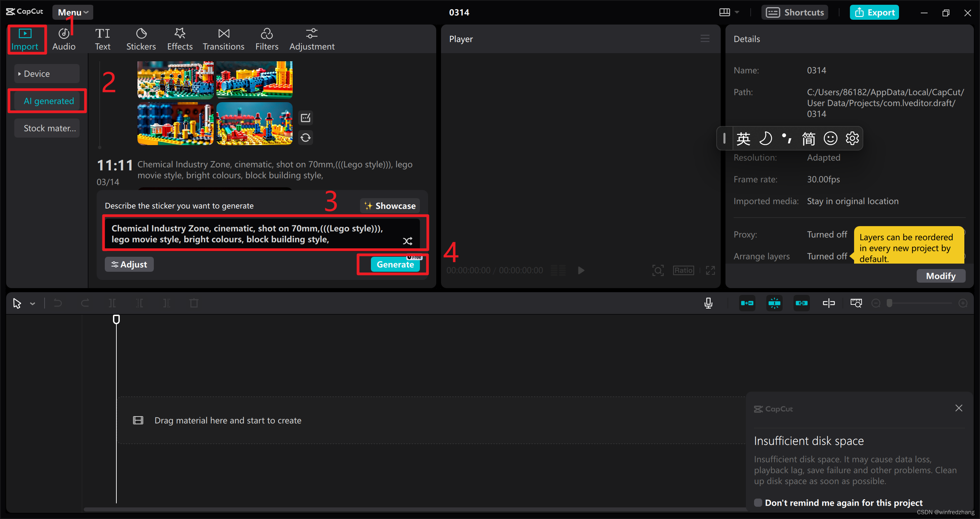Open the Transitions panel

click(223, 39)
